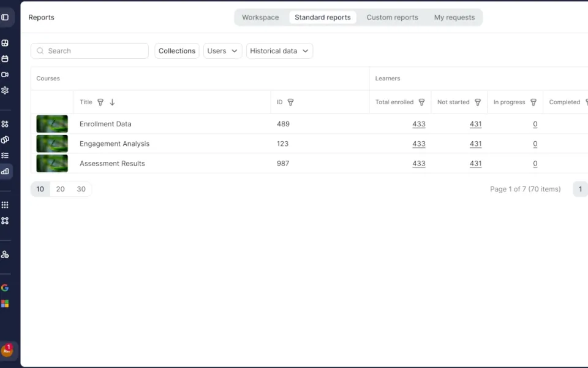Expand the Users dropdown

[x=223, y=51]
